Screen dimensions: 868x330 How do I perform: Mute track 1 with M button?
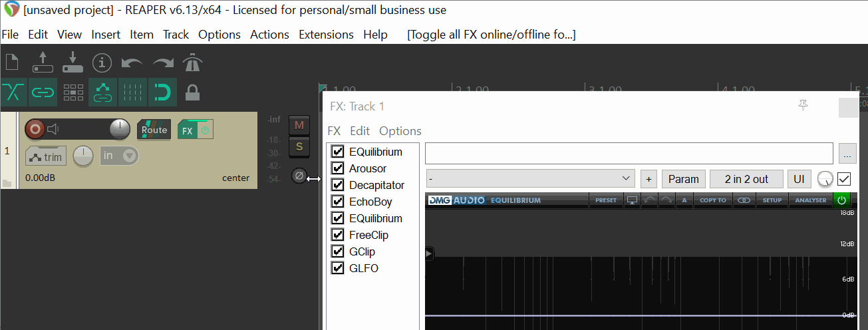pyautogui.click(x=299, y=124)
